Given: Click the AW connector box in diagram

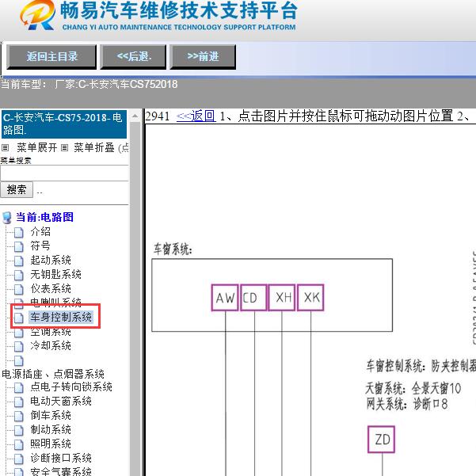Looking at the screenshot, I should click(225, 298).
